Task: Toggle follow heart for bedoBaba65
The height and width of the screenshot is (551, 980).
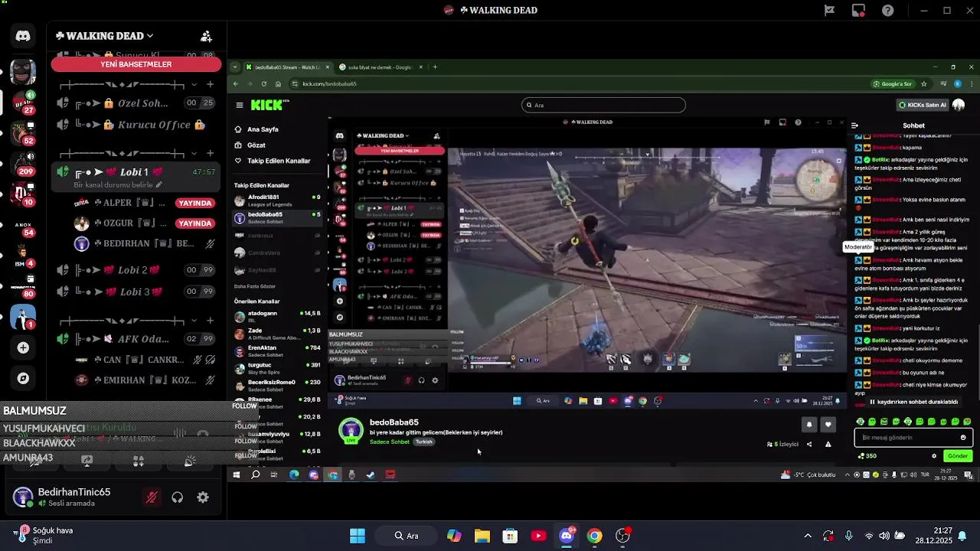Action: [828, 424]
